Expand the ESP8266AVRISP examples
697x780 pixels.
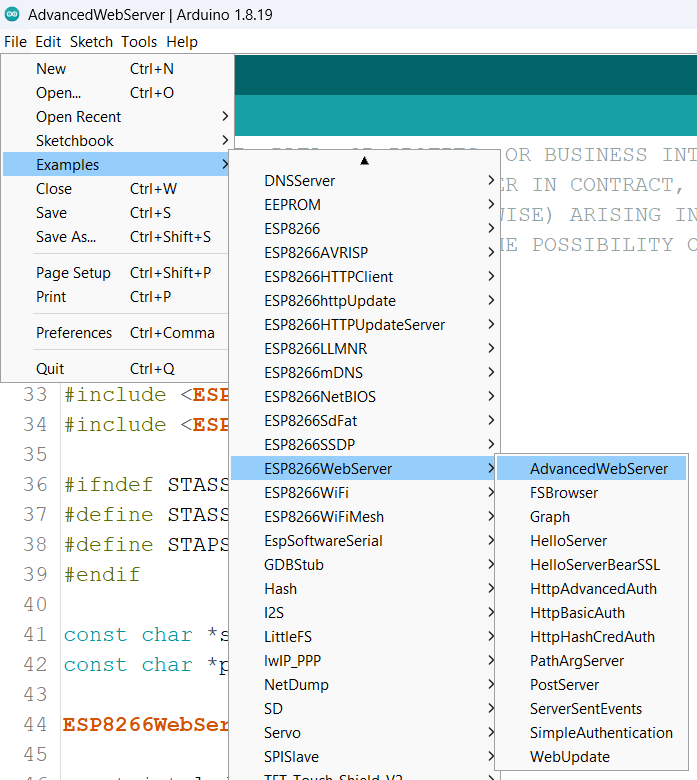coord(364,252)
